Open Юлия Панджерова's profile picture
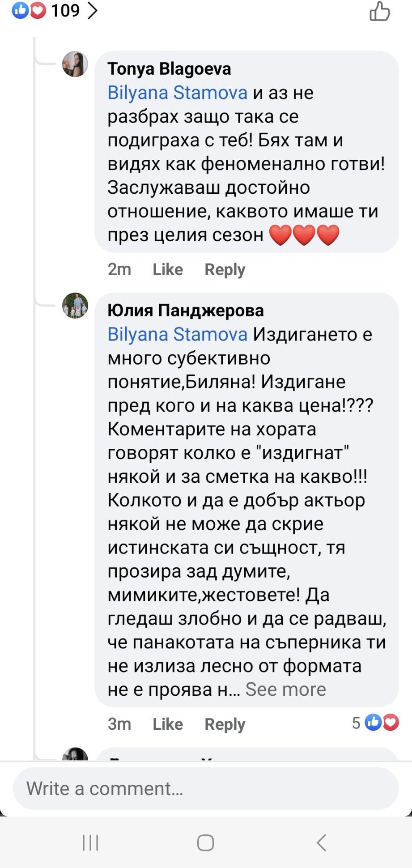The width and height of the screenshot is (412, 868). tap(75, 306)
